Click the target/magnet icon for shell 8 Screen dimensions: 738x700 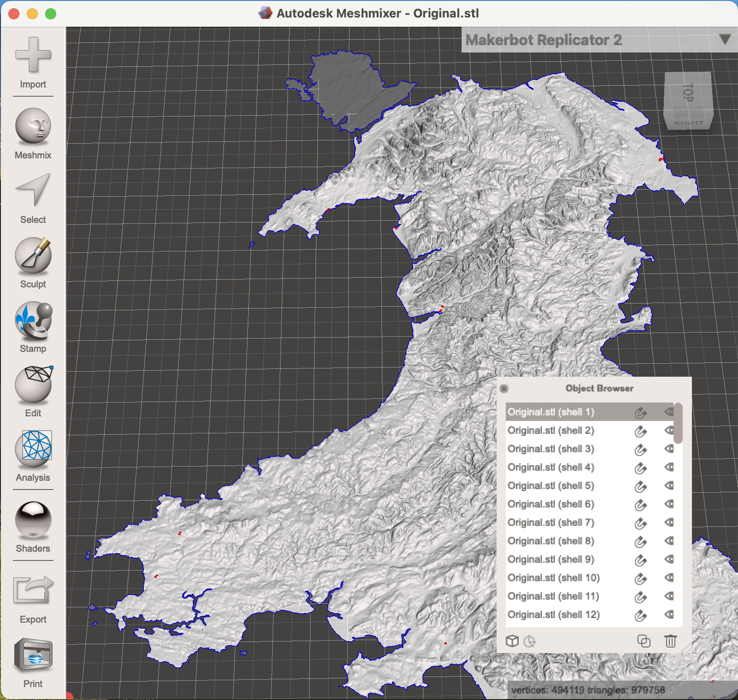click(x=641, y=542)
